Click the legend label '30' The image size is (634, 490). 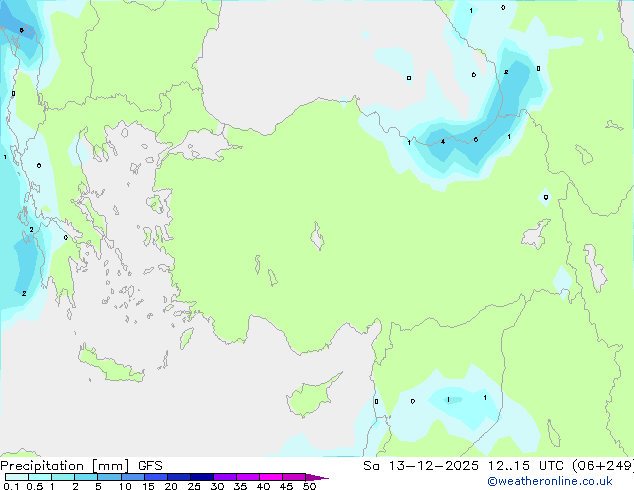coord(217,486)
